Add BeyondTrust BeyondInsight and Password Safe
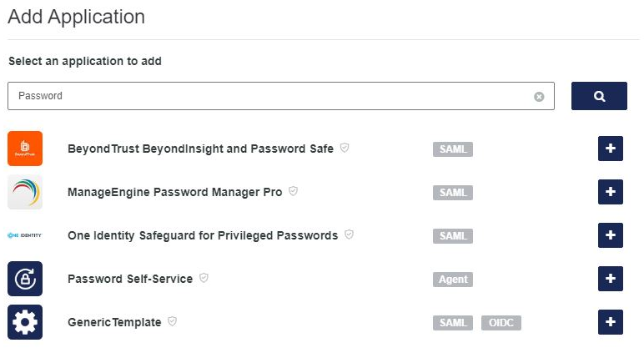Viewport: 644px width, 358px height. click(x=611, y=149)
